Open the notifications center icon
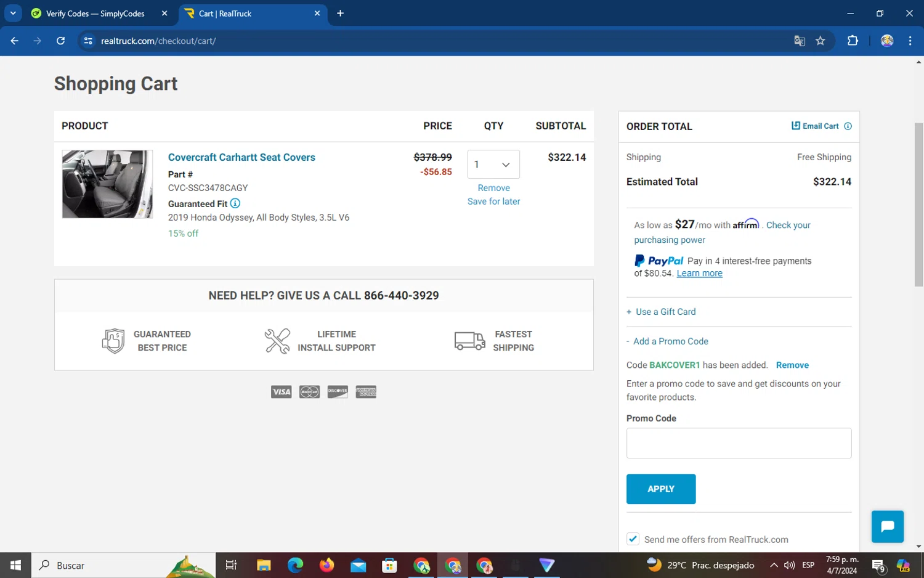Viewport: 924px width, 578px height. click(x=879, y=565)
